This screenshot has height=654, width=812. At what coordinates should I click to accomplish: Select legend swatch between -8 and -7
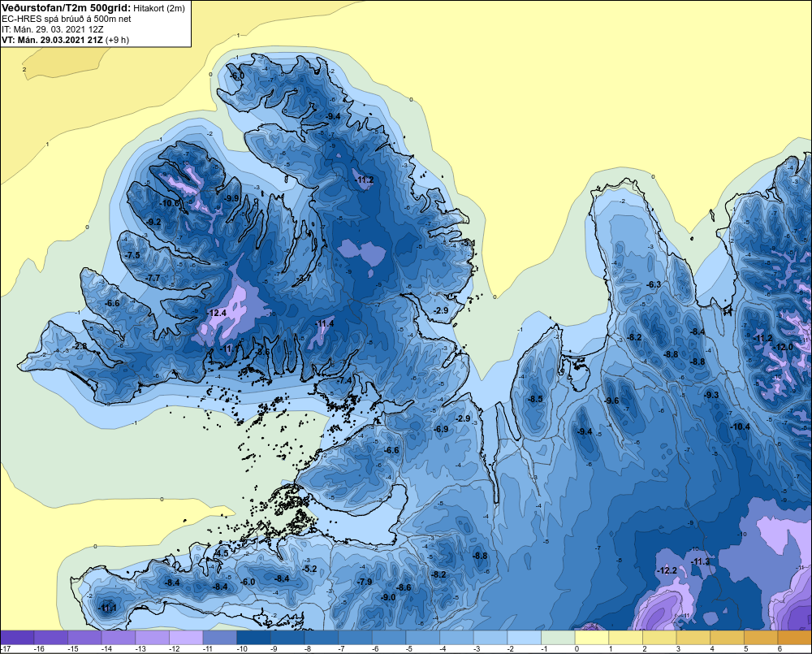tap(322, 638)
